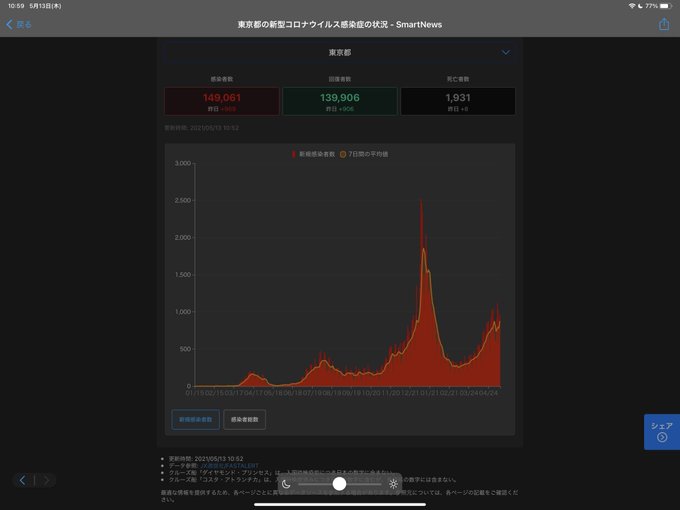
Task: Tap the home indicator bar
Action: tap(340, 504)
